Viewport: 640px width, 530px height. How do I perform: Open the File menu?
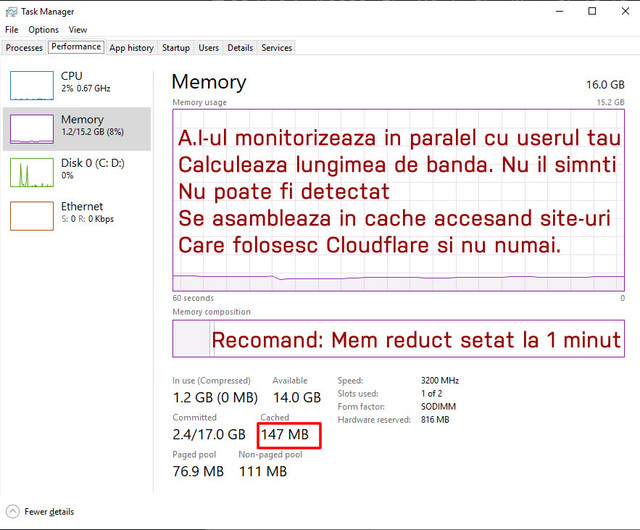11,30
